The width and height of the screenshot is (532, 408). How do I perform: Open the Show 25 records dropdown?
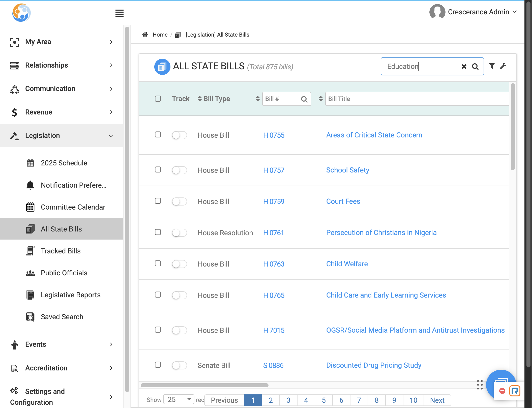(179, 399)
